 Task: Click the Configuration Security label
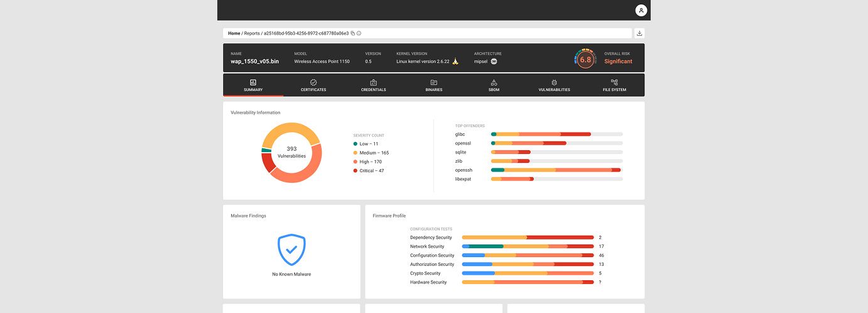pos(432,256)
